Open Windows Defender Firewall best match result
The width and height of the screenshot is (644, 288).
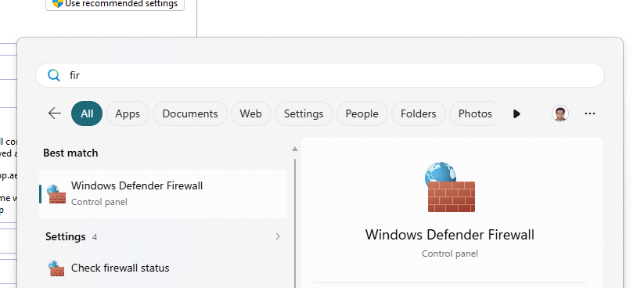click(163, 193)
